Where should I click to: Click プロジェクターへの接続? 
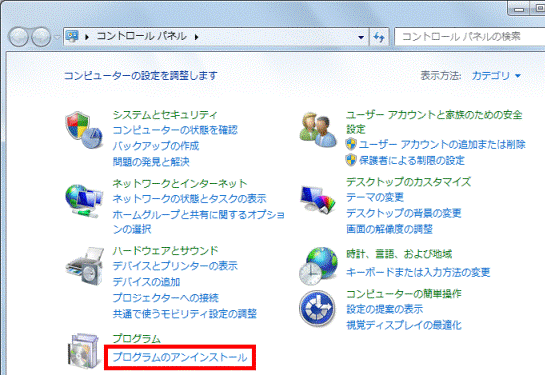coord(165,298)
